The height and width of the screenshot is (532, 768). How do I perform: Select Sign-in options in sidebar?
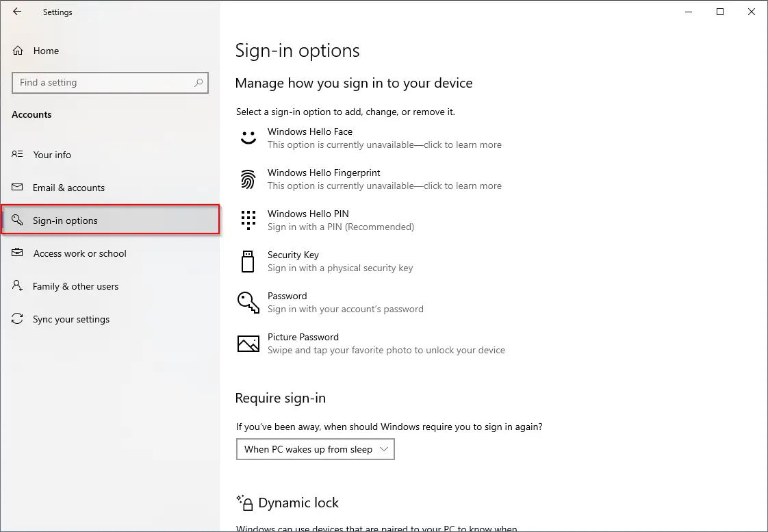[110, 220]
